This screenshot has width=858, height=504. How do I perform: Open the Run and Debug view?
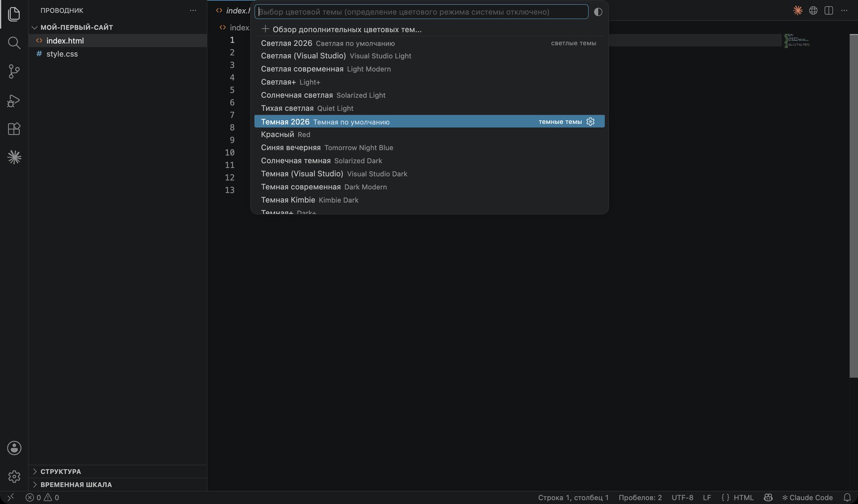click(14, 100)
